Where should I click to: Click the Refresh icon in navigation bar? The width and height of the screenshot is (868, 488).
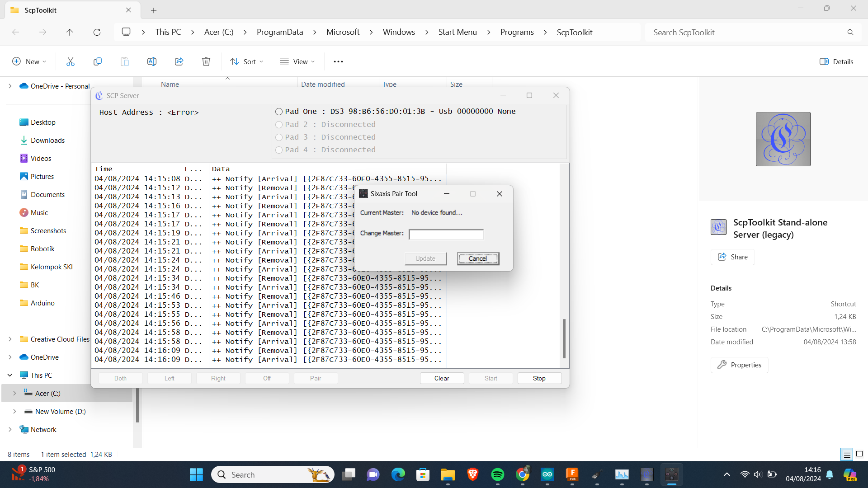97,32
